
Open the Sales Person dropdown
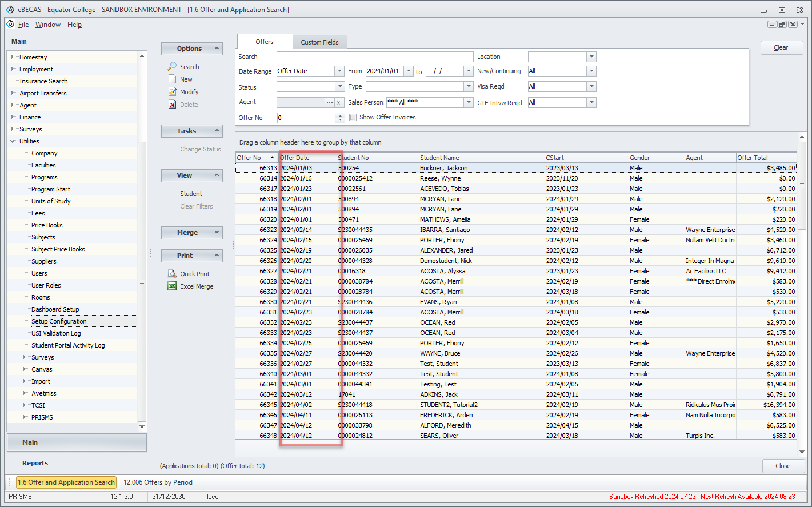pos(469,102)
